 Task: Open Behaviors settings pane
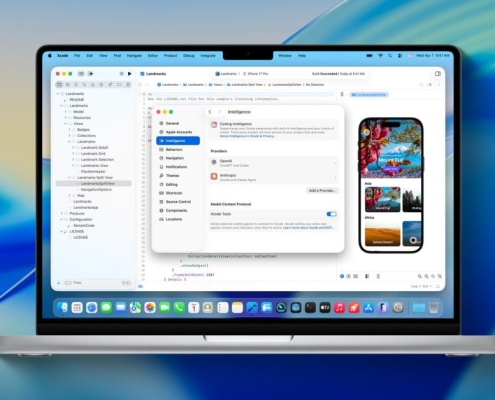coord(178,150)
